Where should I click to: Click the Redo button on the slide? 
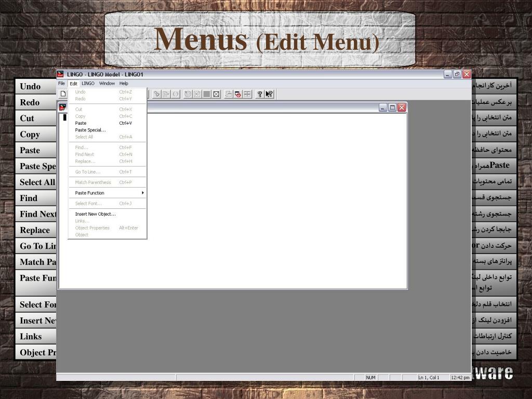(x=36, y=102)
